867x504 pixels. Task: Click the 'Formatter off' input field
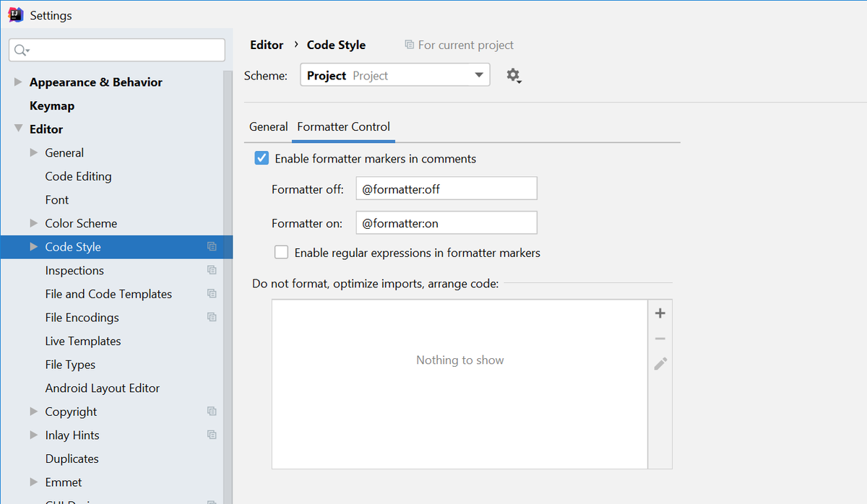[446, 188]
